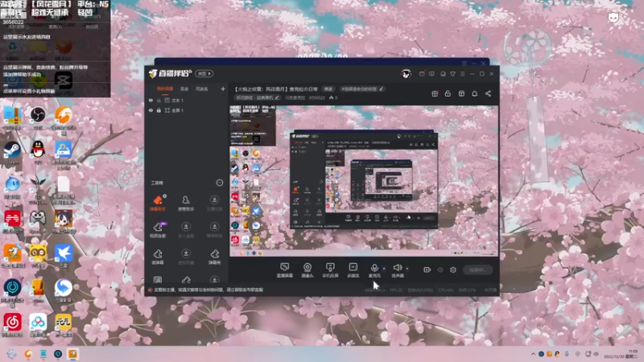Image resolution: width=644 pixels, height=362 pixels.
Task: Toggle the unlock padlock icon above preview
Action: click(x=448, y=93)
